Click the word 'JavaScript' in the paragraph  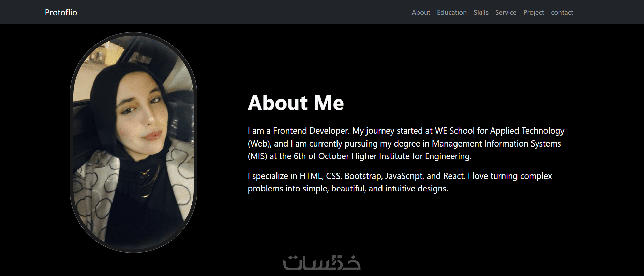click(x=404, y=176)
